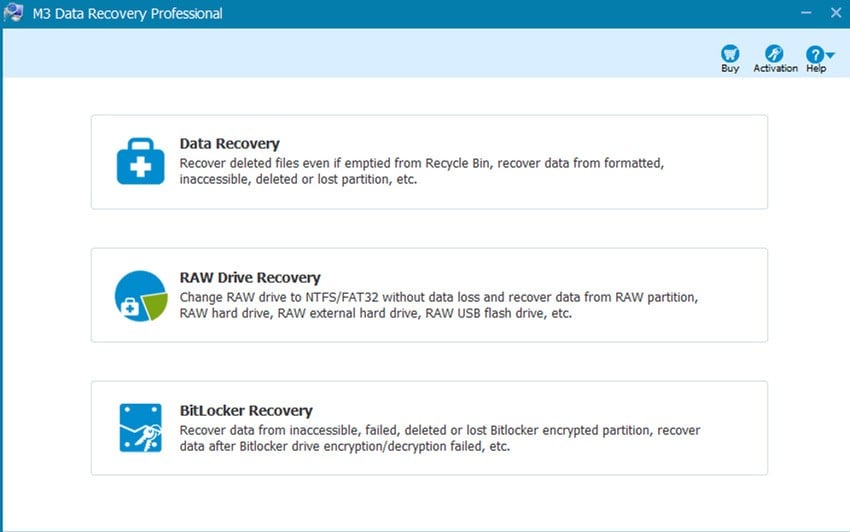Open the Data Recovery heading
The width and height of the screenshot is (850, 532).
point(229,144)
